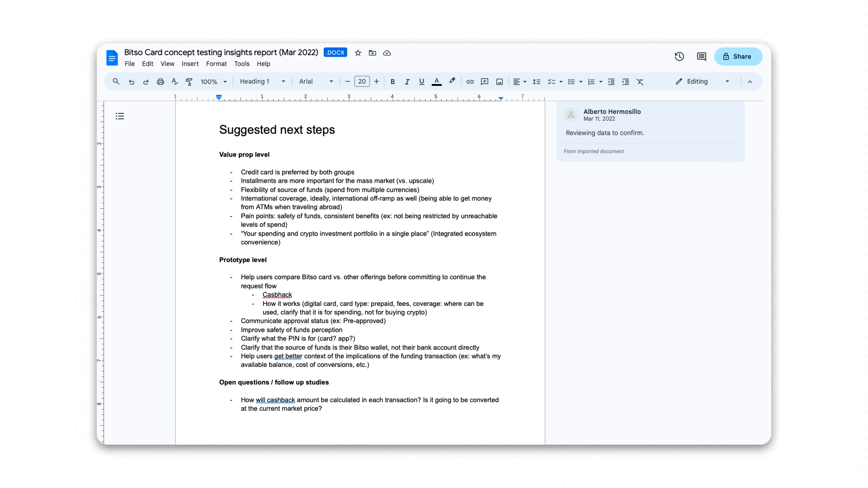The image size is (868, 488).
Task: Print the document
Action: [160, 82]
